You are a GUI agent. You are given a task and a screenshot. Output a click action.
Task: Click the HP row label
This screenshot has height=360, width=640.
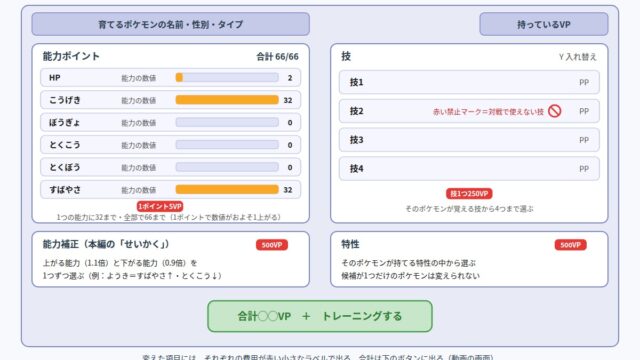pyautogui.click(x=55, y=78)
